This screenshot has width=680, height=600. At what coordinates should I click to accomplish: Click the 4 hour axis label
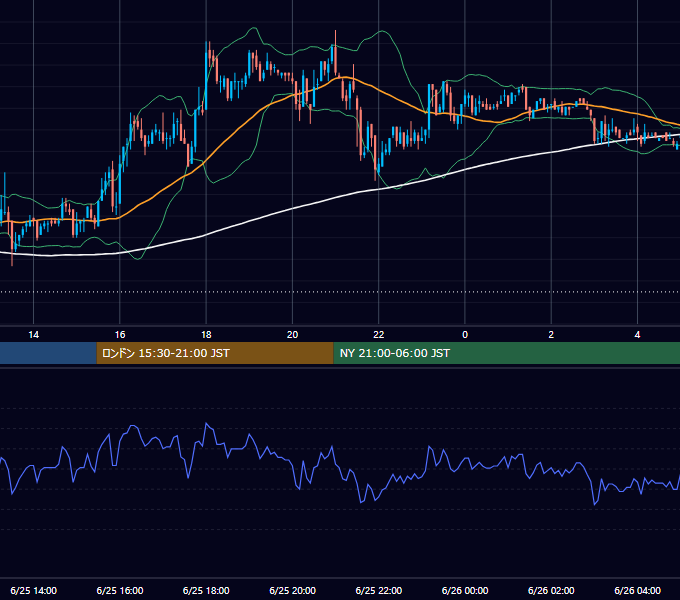pos(637,335)
